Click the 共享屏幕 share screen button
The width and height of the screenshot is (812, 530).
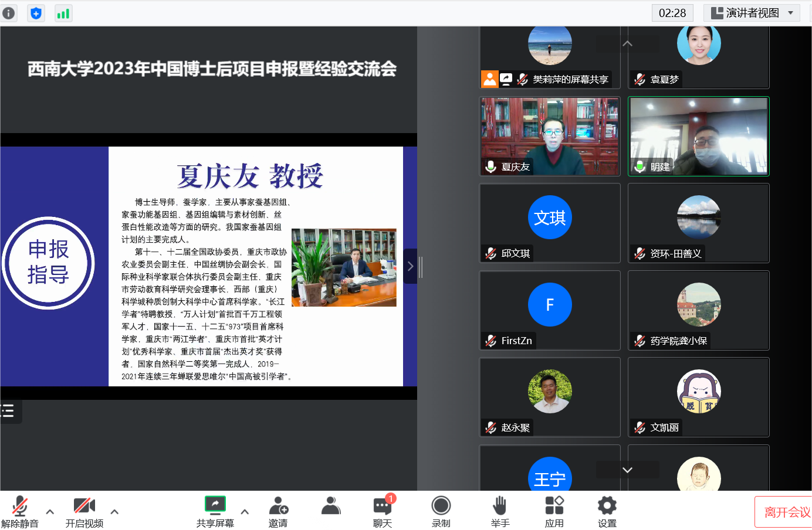tap(215, 511)
